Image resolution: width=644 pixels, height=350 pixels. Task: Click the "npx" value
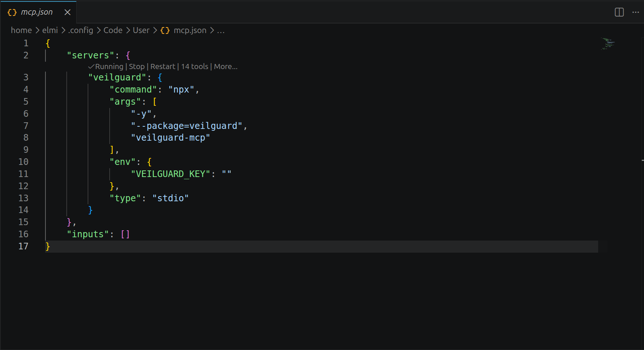pyautogui.click(x=181, y=90)
